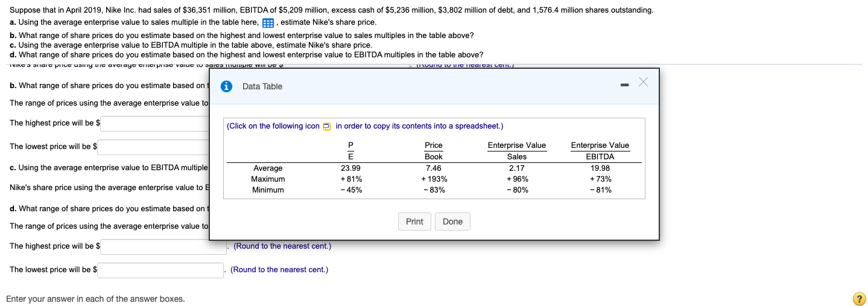Click the 'Enter your answer in each' instruction text
The width and height of the screenshot is (868, 306).
point(95,299)
